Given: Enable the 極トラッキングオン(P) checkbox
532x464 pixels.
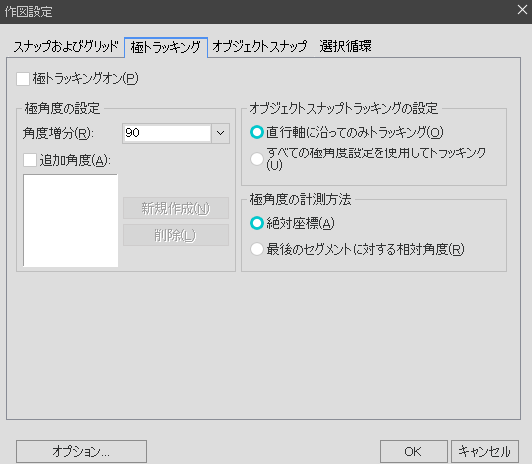Looking at the screenshot, I should (23, 79).
